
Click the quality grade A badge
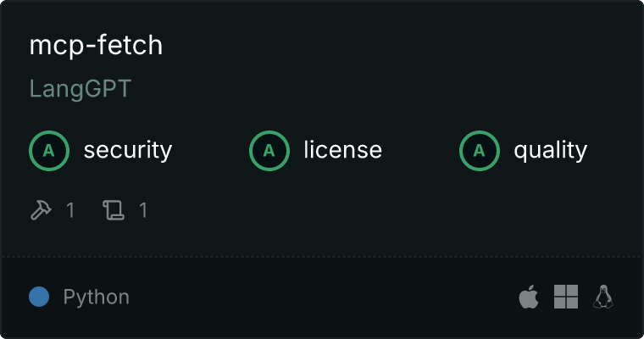[x=480, y=150]
